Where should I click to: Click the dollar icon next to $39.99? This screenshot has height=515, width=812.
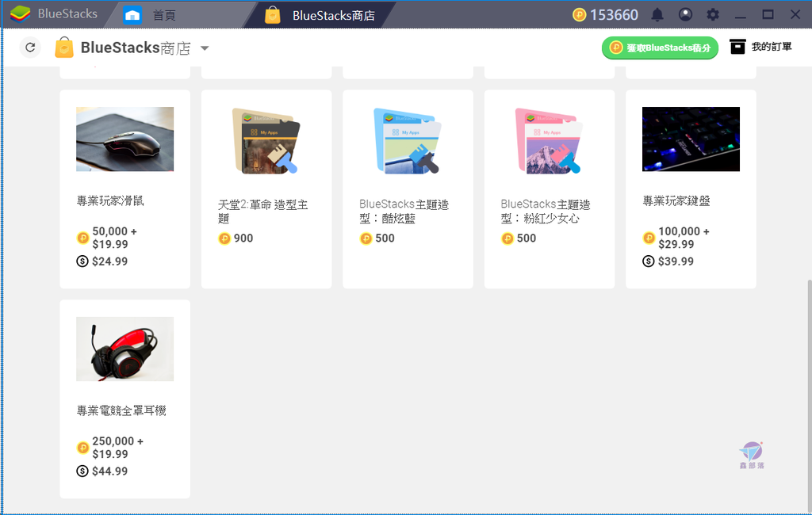649,261
